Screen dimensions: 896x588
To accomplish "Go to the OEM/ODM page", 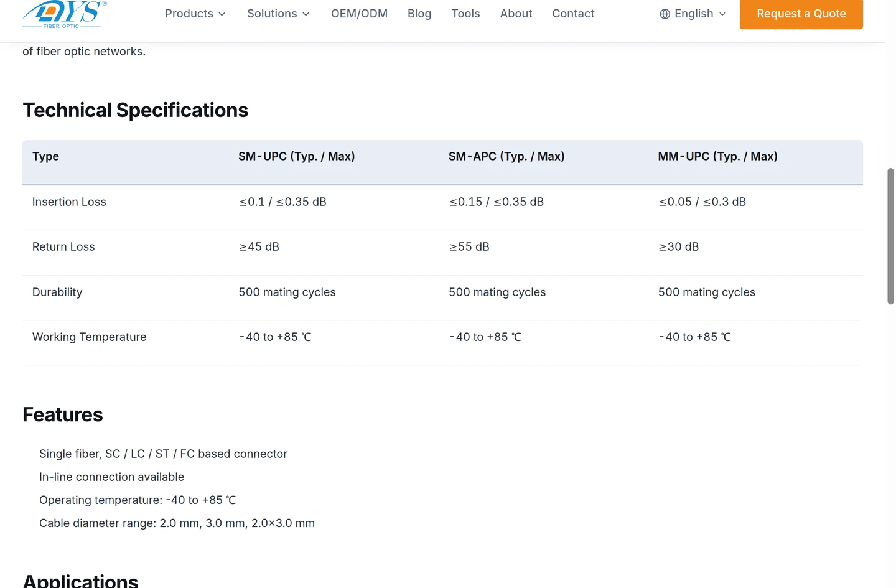I will tap(359, 14).
